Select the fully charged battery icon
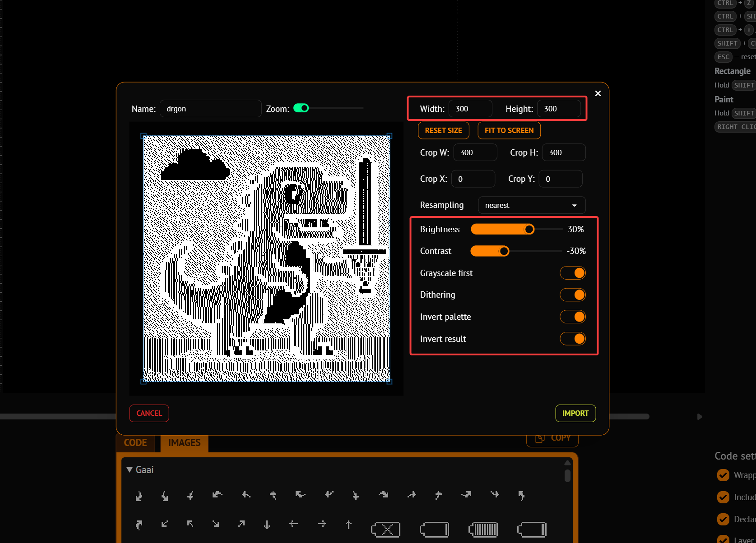Image resolution: width=756 pixels, height=543 pixels. [483, 529]
